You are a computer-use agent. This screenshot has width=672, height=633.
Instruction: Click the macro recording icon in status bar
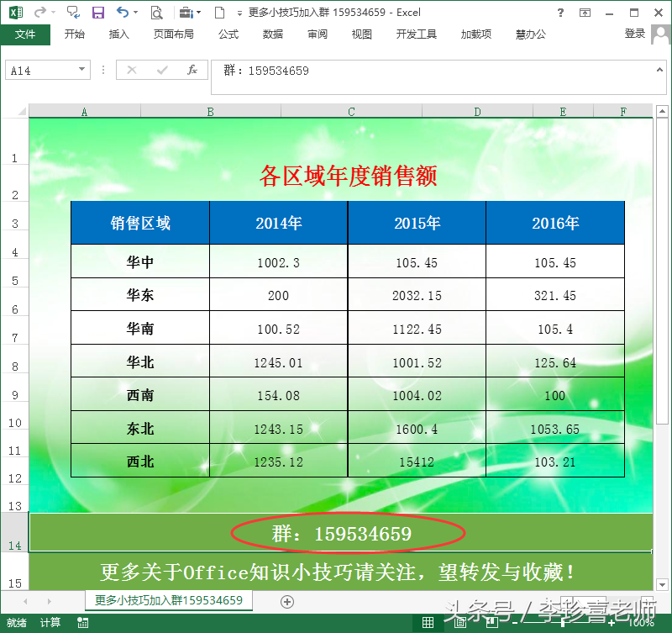tap(82, 623)
